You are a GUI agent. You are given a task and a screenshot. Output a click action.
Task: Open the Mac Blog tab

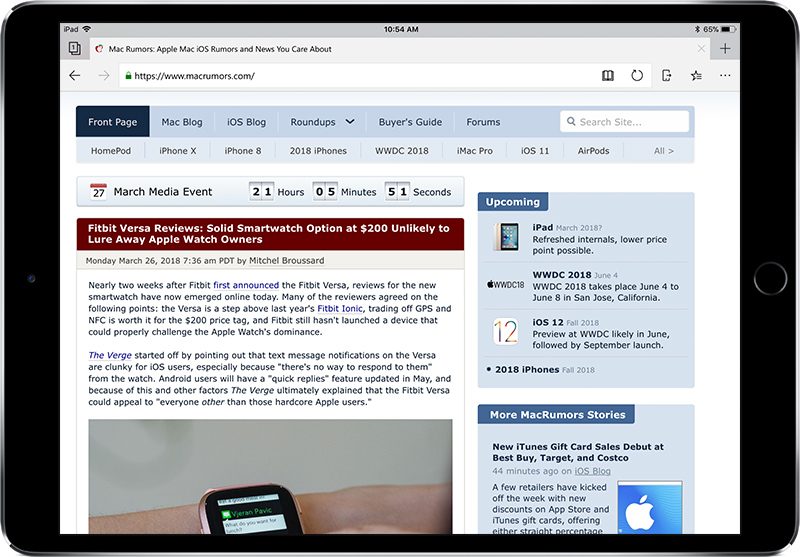[182, 122]
